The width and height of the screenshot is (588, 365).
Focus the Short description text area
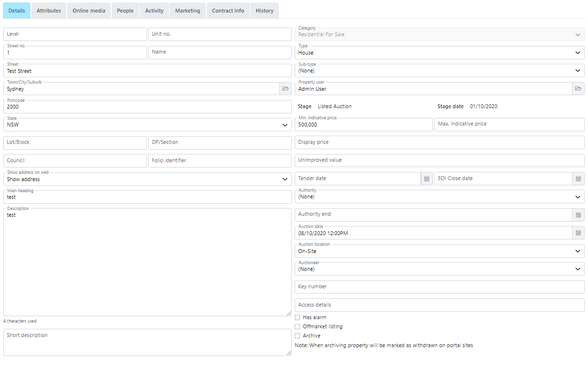147,342
